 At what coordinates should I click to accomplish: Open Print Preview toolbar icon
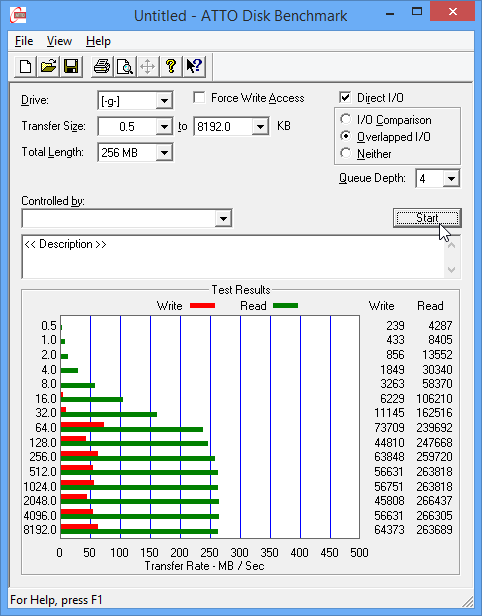coord(125,66)
